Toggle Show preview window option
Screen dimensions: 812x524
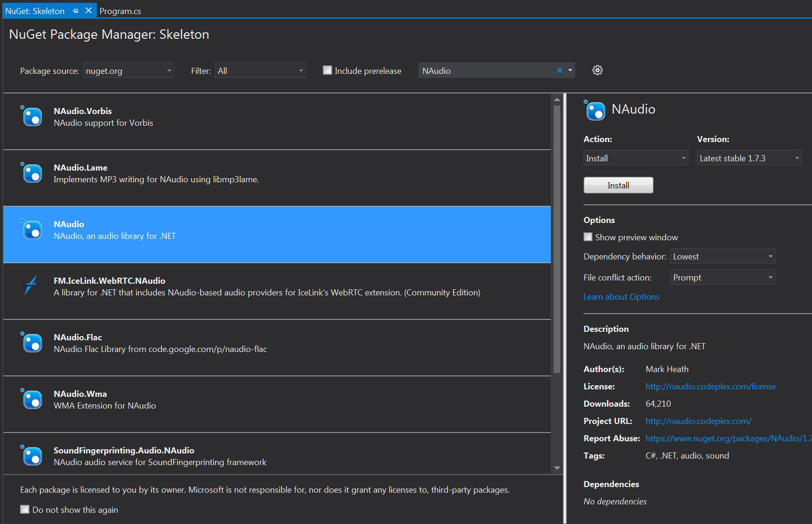588,237
